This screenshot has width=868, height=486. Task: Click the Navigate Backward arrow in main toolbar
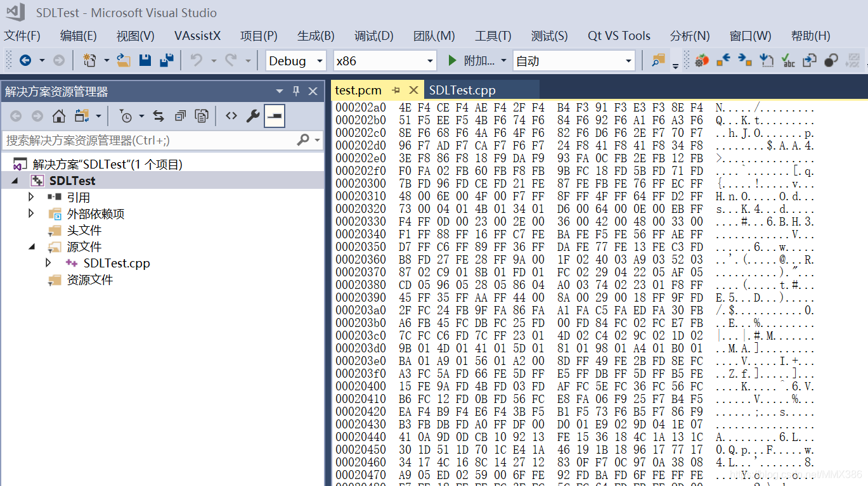click(x=25, y=60)
